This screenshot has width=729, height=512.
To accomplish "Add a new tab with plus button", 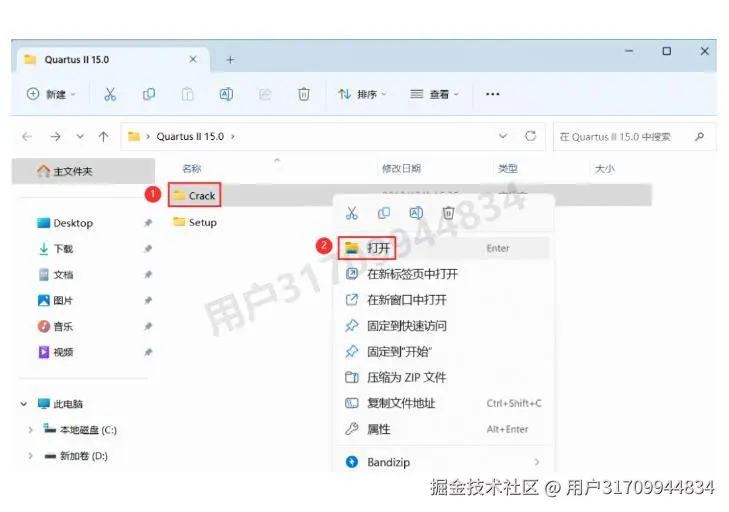I will click(x=230, y=60).
